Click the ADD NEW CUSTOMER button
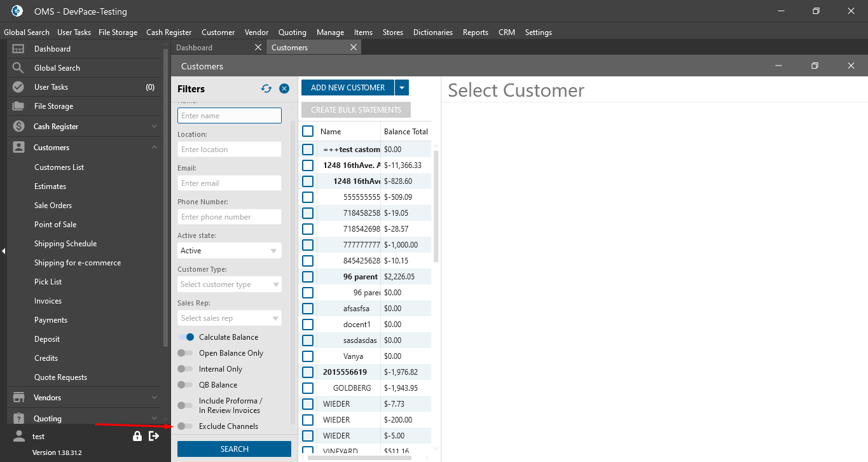This screenshot has width=868, height=462. [x=347, y=88]
